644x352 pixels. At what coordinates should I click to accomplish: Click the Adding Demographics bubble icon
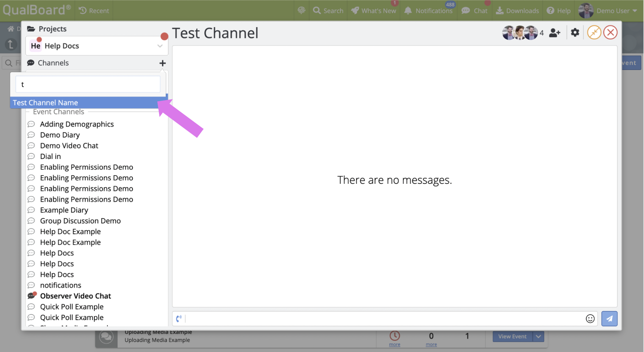[x=31, y=124]
